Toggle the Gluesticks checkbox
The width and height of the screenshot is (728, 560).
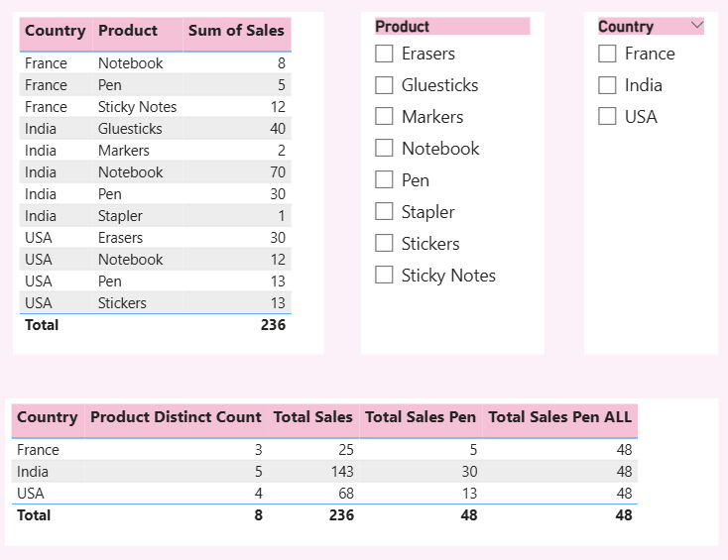pos(384,85)
